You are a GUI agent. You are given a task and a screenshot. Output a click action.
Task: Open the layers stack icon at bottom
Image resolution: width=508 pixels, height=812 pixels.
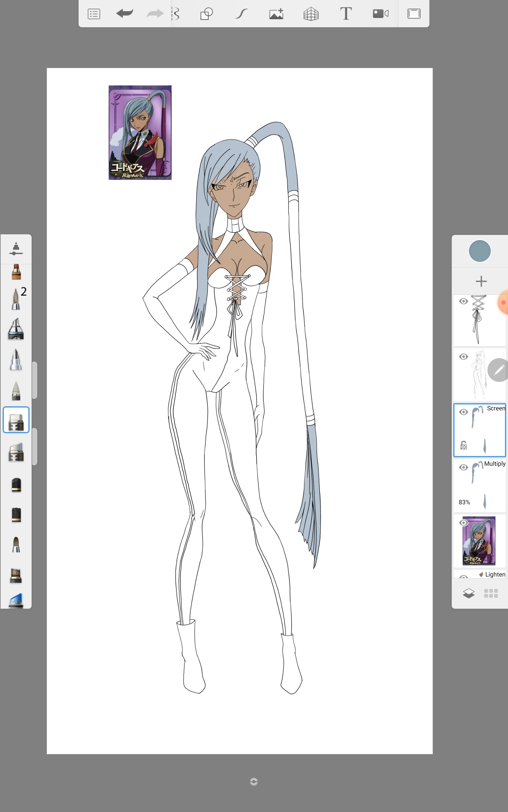coord(468,594)
